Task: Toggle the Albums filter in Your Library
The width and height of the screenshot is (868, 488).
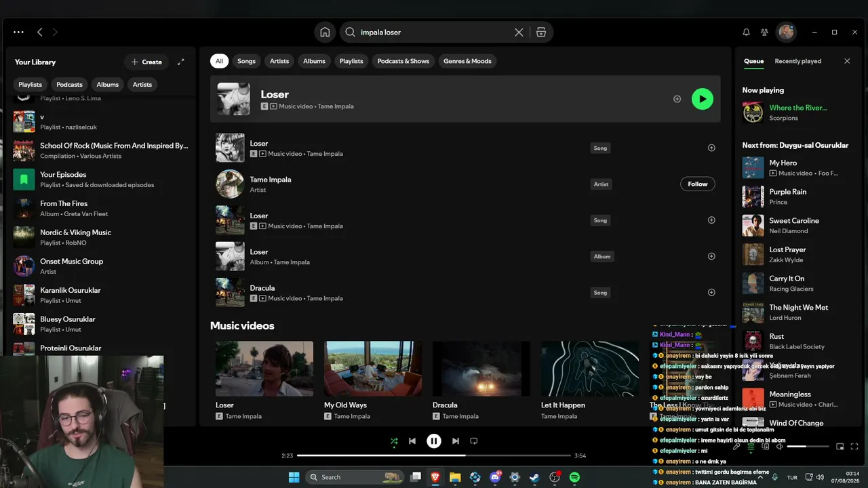Action: pyautogui.click(x=107, y=85)
